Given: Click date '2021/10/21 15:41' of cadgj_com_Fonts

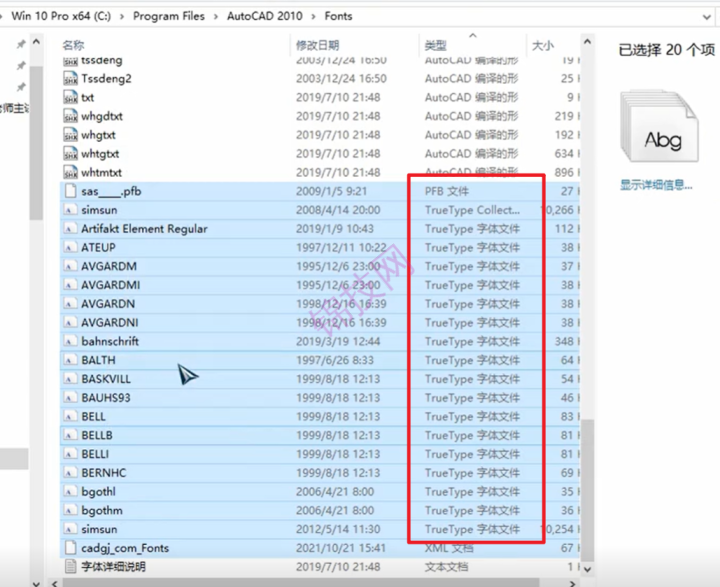Looking at the screenshot, I should tap(341, 548).
